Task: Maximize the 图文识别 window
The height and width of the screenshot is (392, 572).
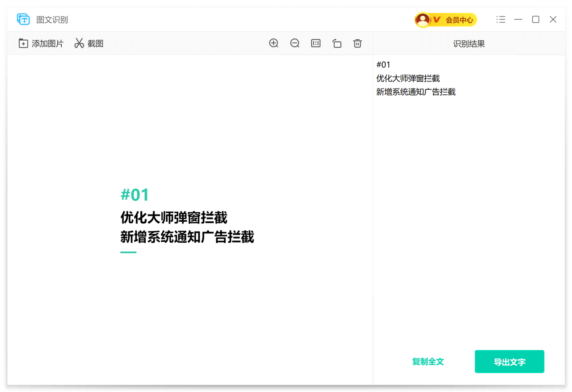Action: point(535,20)
